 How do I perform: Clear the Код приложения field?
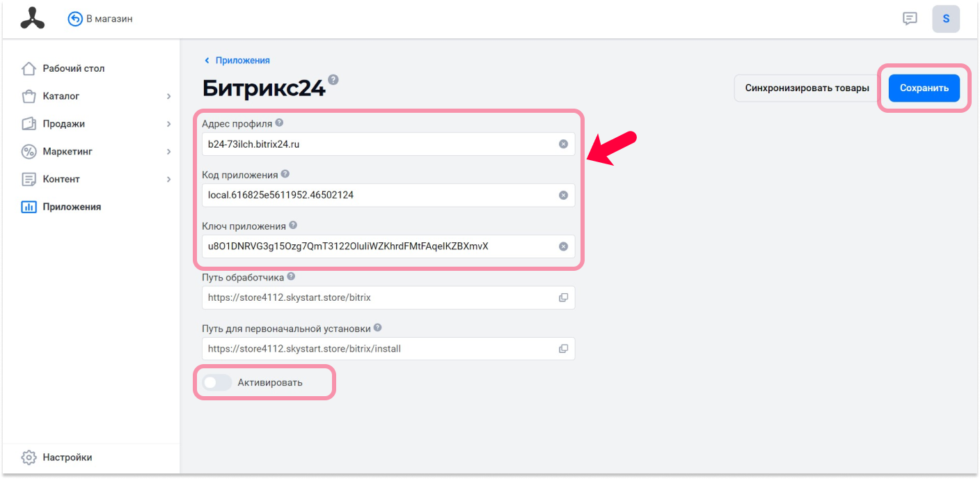pos(564,195)
